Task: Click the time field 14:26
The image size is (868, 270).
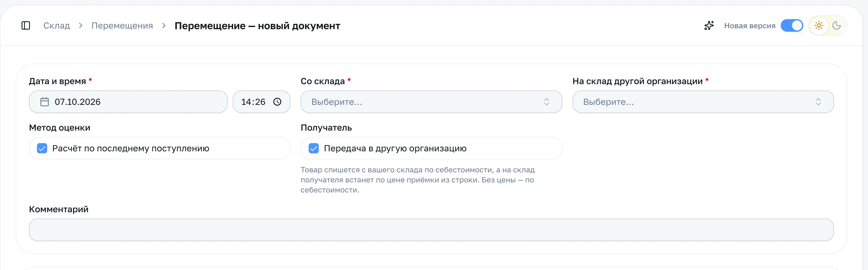Action: pos(262,102)
